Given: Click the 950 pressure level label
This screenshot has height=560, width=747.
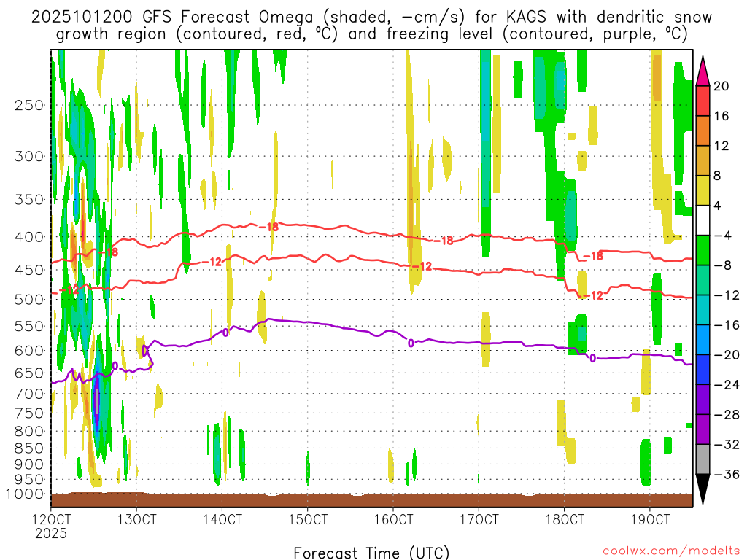Looking at the screenshot, I should pyautogui.click(x=29, y=480).
